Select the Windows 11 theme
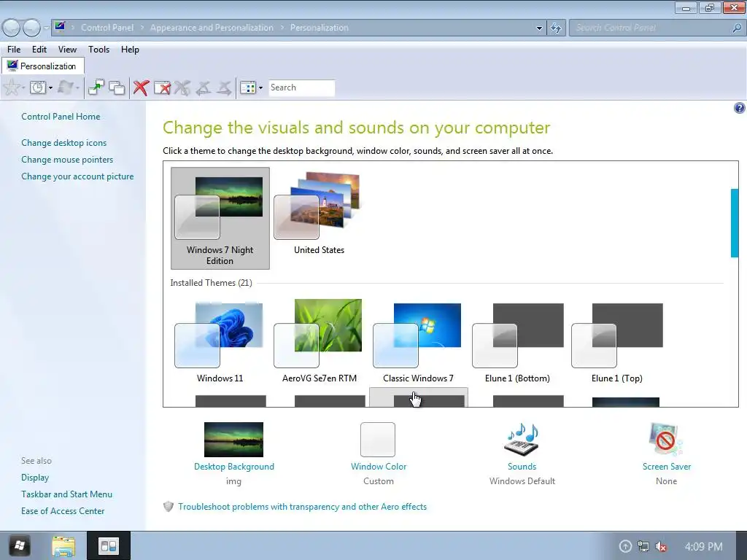 pos(220,341)
